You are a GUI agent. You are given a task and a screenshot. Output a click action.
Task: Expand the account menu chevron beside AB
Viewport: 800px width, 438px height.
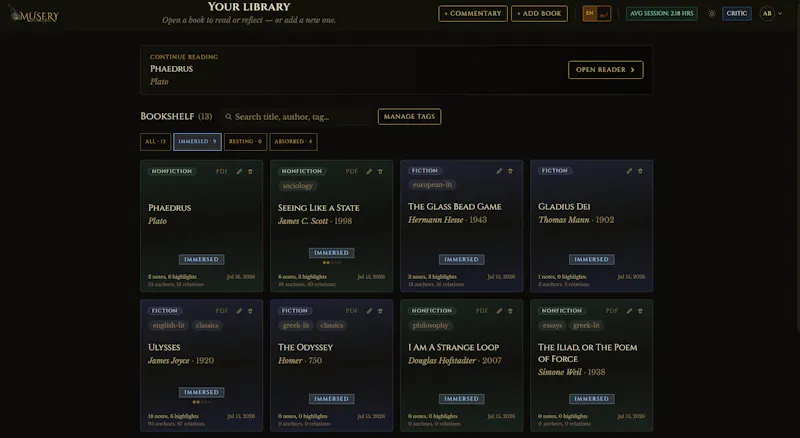(x=780, y=14)
